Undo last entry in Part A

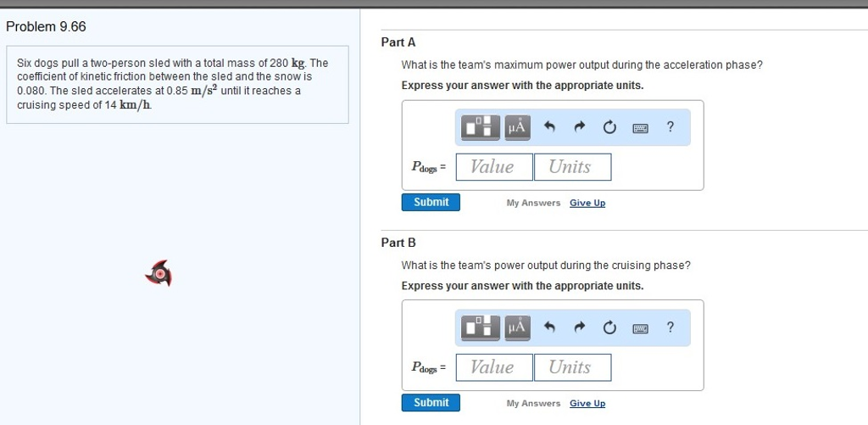click(549, 128)
